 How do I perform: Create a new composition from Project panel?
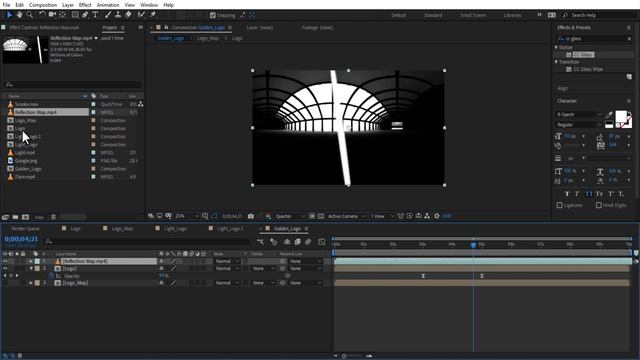pyautogui.click(x=25, y=217)
